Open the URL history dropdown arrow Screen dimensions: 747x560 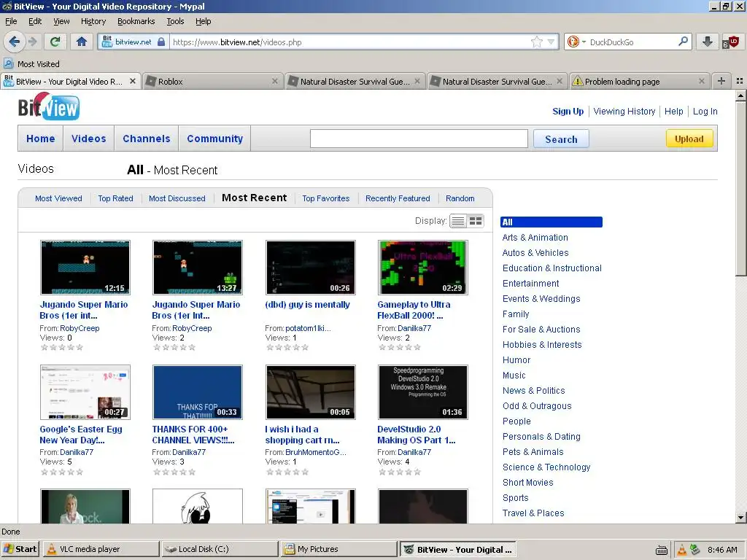tap(551, 42)
